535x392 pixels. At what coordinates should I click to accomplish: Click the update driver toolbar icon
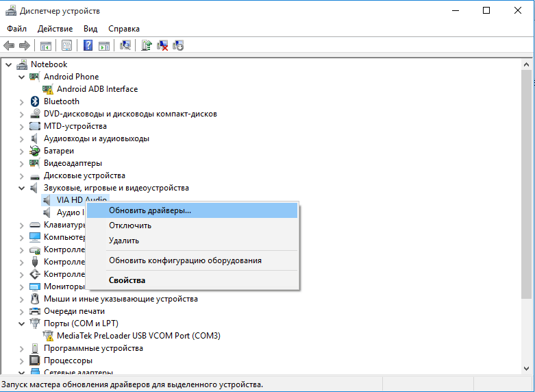tap(146, 46)
